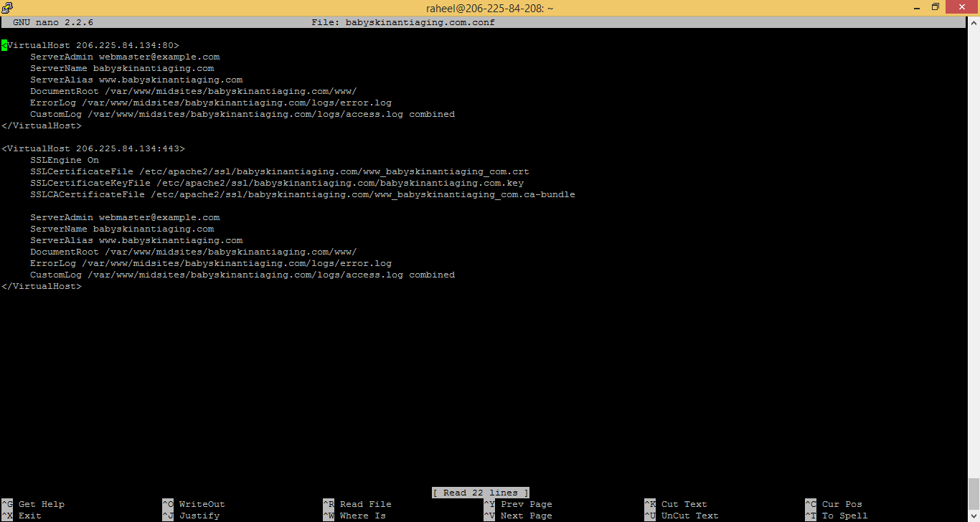The image size is (980, 522).
Task: Click the SSLCertificateKeyFile .key path line
Action: coord(277,183)
